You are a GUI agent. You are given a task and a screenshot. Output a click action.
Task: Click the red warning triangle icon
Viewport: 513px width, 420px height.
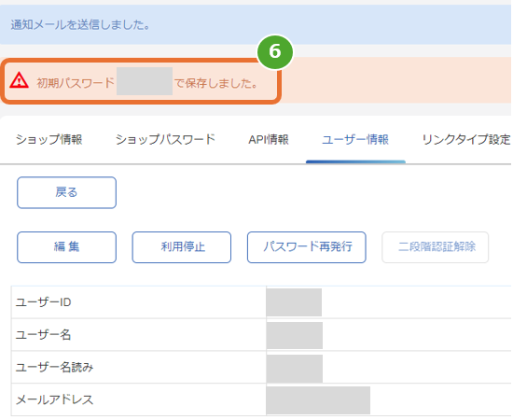[19, 80]
